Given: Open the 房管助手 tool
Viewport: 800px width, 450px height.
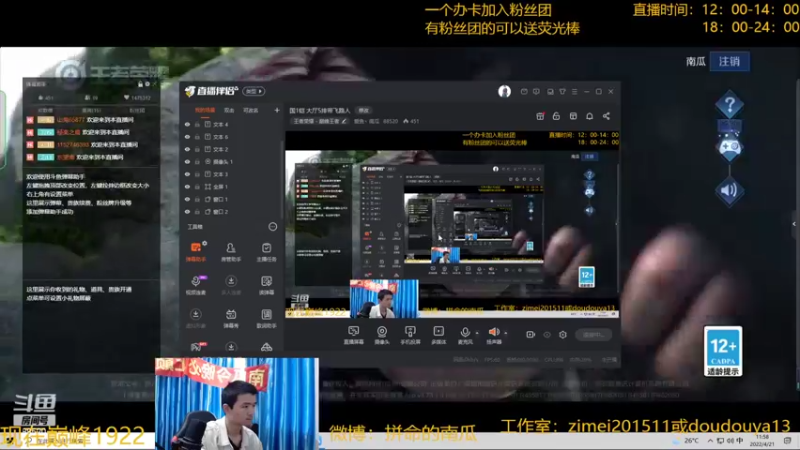Looking at the screenshot, I should (231, 252).
